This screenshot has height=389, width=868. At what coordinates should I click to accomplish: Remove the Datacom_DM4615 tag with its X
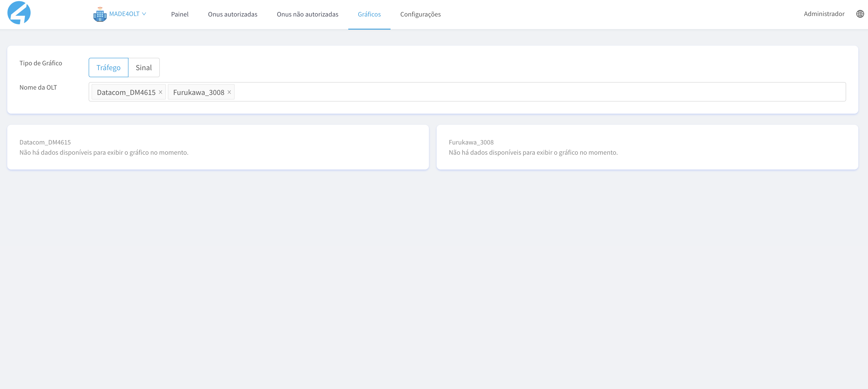coord(161,92)
